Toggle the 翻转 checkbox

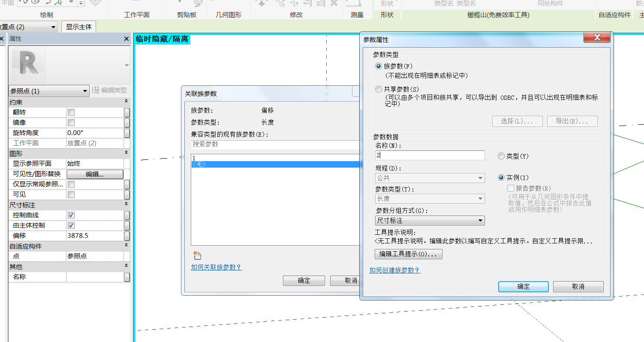coord(72,112)
